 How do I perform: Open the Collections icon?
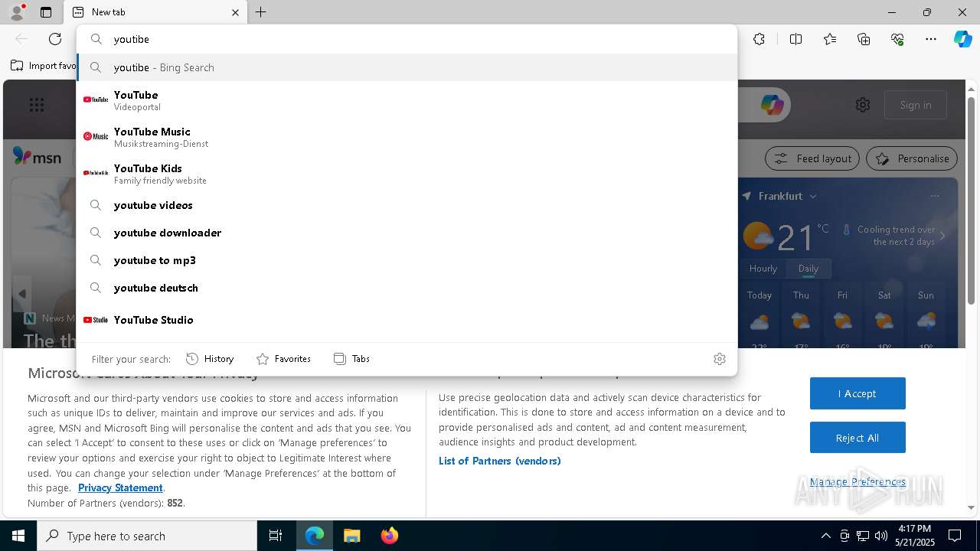coord(864,39)
